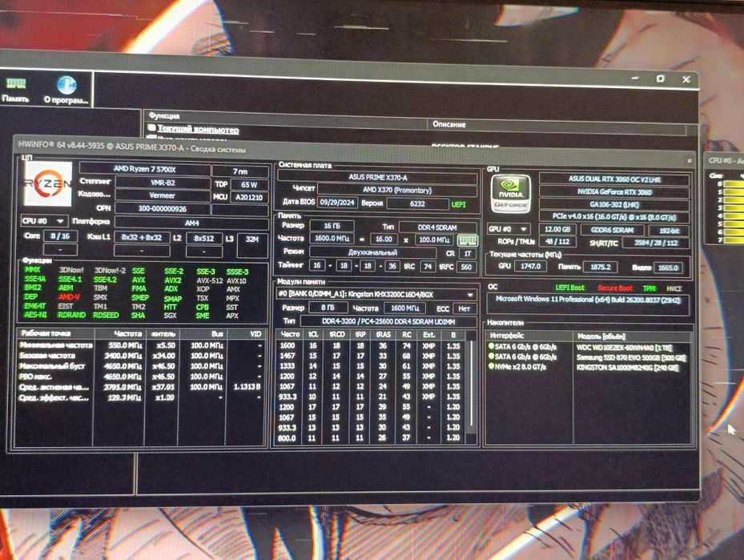The width and height of the screenshot is (744, 560).
Task: Click the AMD X370 (Promontory) chipset field
Action: (397, 190)
